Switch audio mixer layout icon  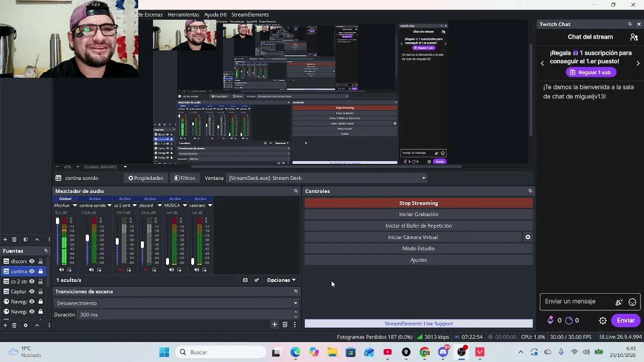245,280
